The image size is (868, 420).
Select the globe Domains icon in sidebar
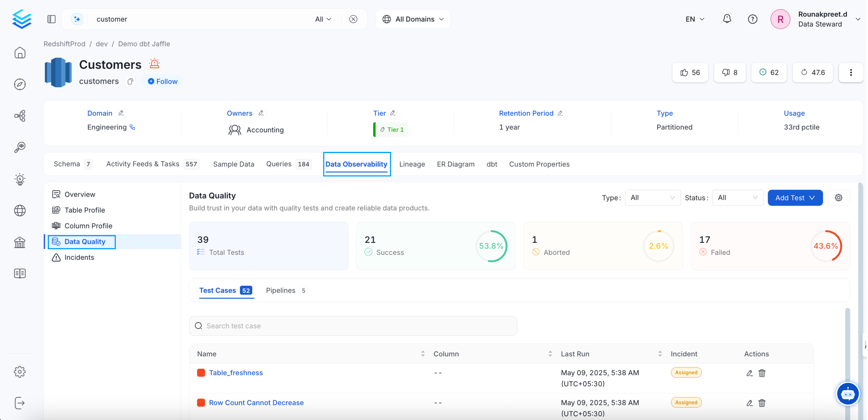[20, 210]
